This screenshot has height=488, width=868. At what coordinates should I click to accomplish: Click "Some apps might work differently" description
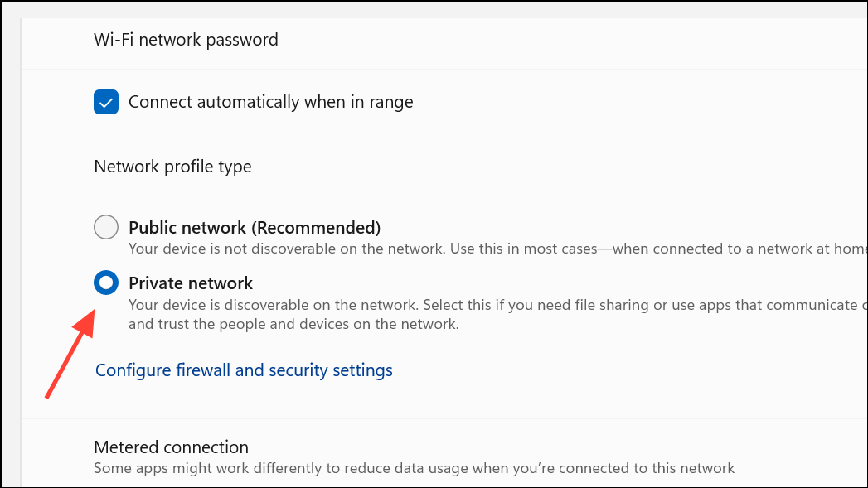(x=216, y=468)
